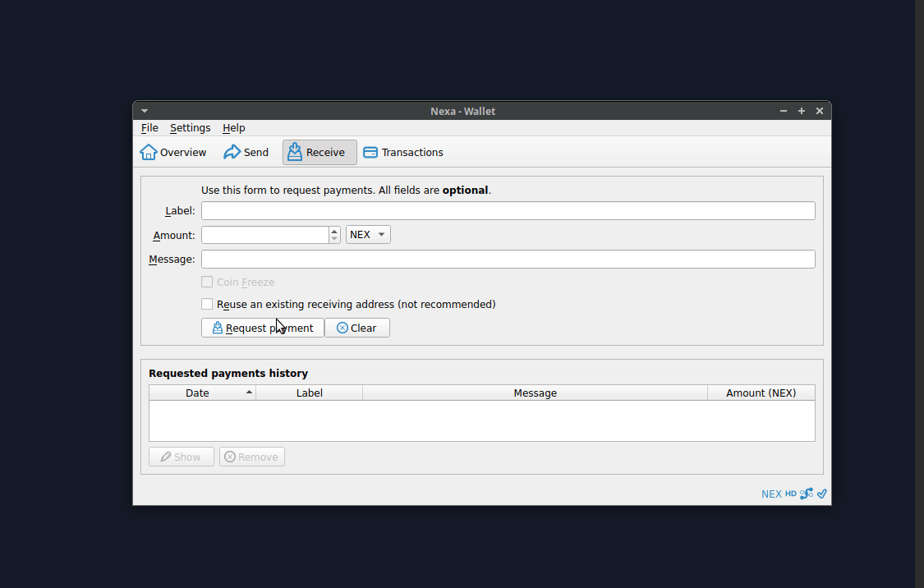Close the Nexa Wallet window

click(x=820, y=111)
